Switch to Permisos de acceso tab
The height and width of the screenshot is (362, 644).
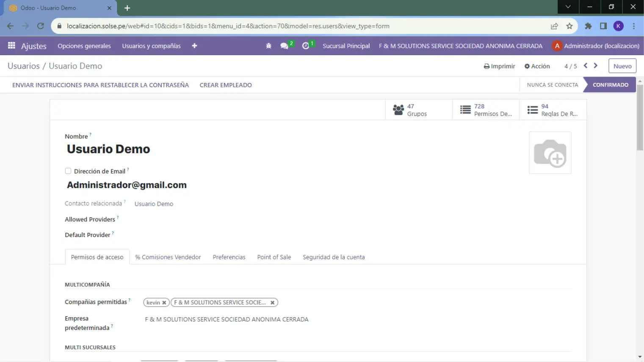coord(97,257)
